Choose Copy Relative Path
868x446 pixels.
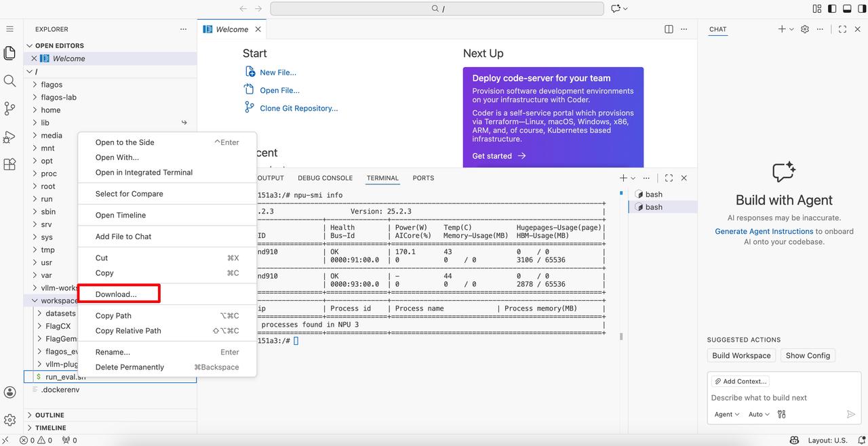(128, 331)
